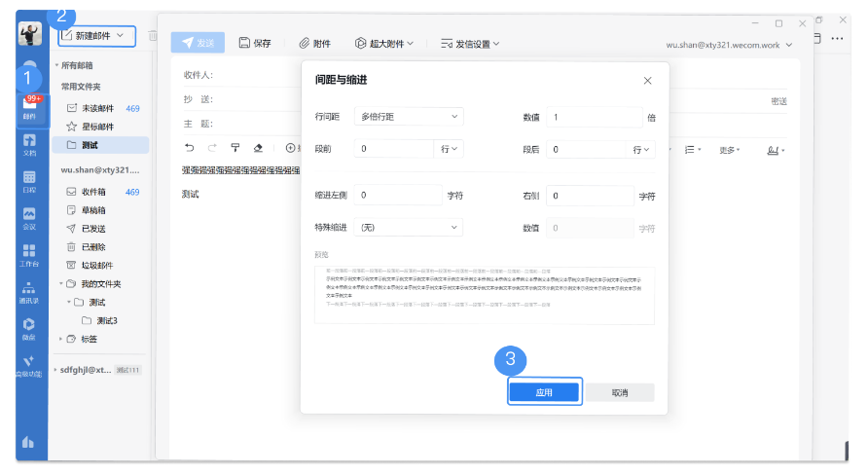Open the 行间距 line spacing dropdown
868x475 pixels.
[408, 117]
